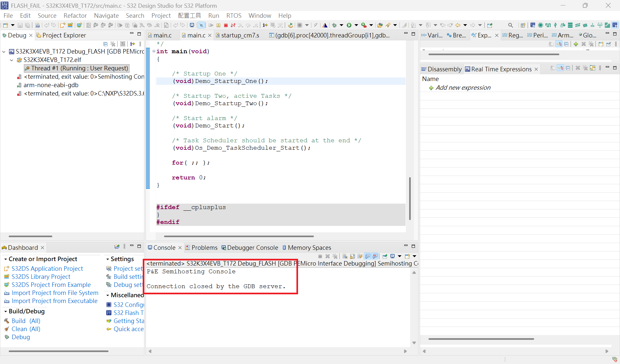Click the green Run launch button
The width and height of the screenshot is (620, 364).
(349, 25)
